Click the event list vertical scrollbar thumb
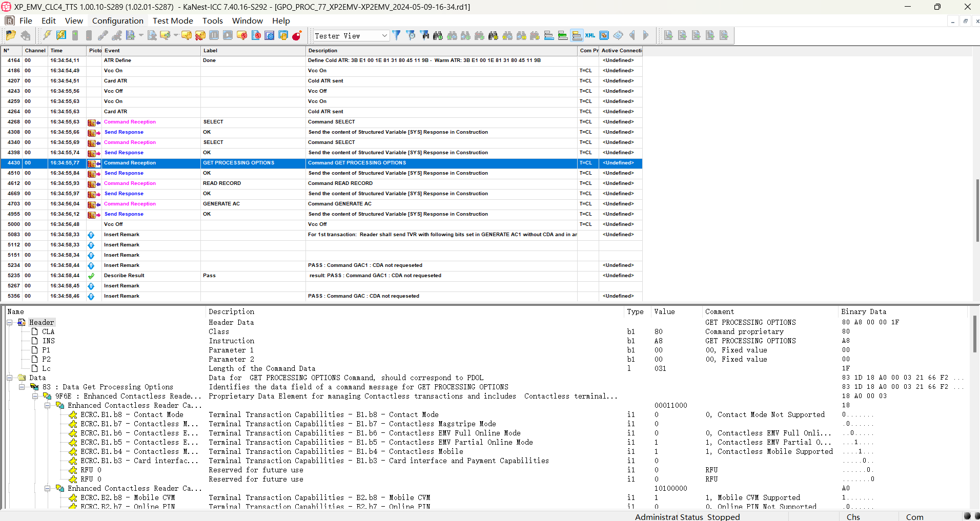Image resolution: width=980 pixels, height=521 pixels. click(977, 210)
